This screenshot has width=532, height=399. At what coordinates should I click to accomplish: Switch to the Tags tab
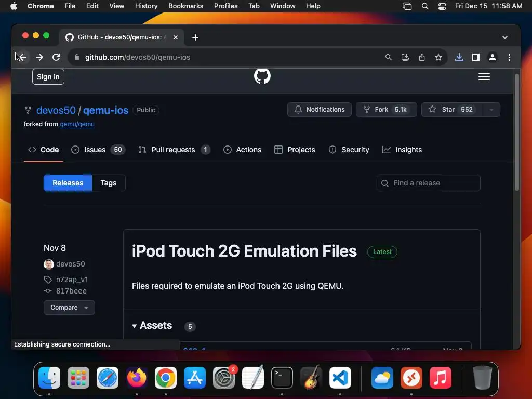point(109,183)
